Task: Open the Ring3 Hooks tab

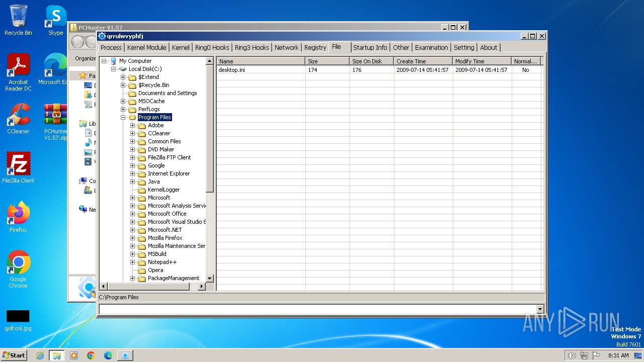Action: coord(252,47)
